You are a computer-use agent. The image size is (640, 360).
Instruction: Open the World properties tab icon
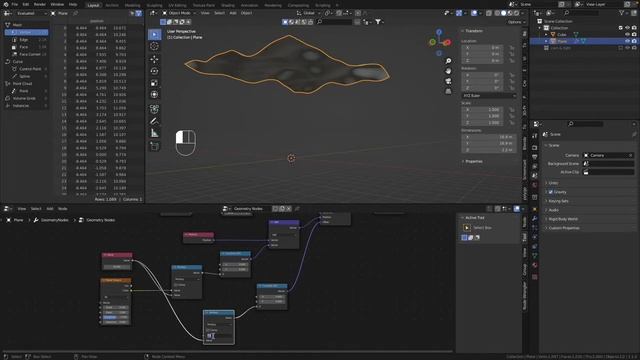(x=535, y=186)
